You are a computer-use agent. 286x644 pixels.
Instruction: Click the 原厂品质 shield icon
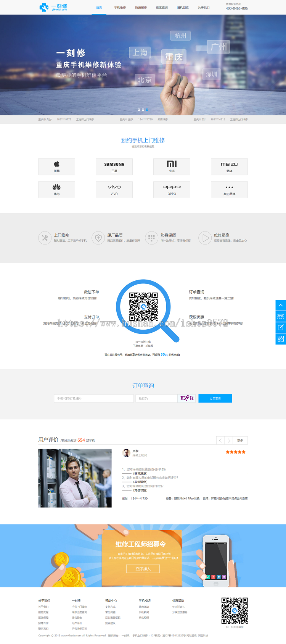click(98, 238)
